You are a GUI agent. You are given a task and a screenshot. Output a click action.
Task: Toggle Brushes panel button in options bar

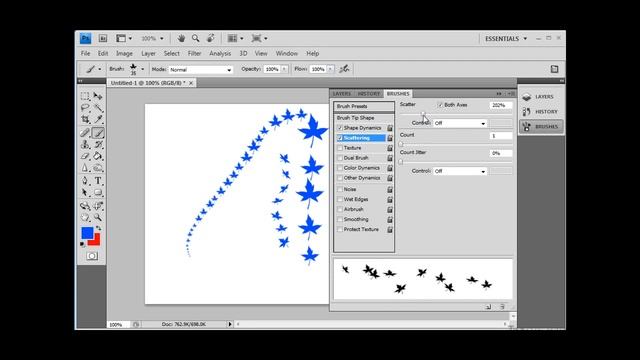tap(554, 69)
